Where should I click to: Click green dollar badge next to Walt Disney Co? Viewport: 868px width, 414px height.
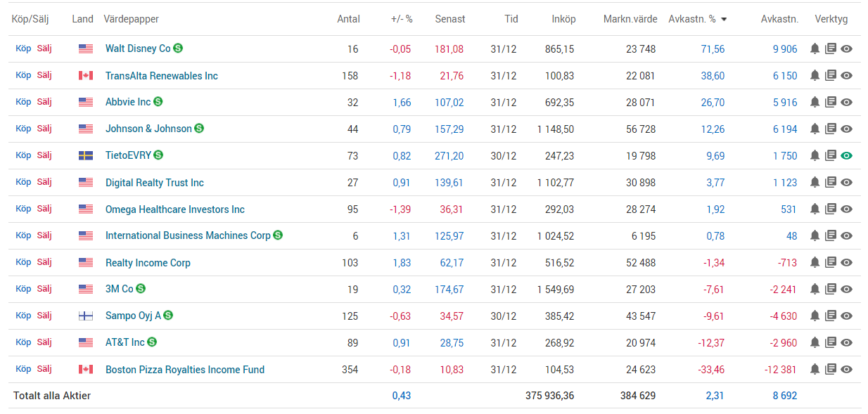pyautogui.click(x=179, y=48)
